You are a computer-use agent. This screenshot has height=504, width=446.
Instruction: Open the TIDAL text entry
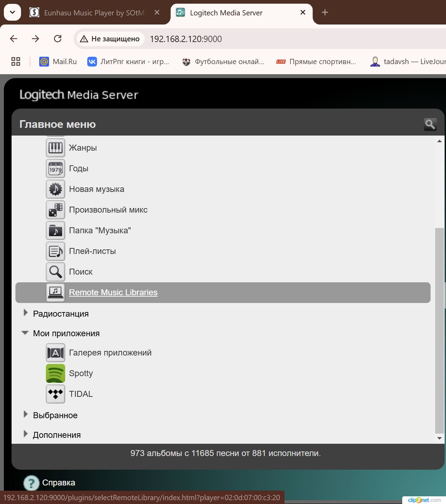click(81, 394)
